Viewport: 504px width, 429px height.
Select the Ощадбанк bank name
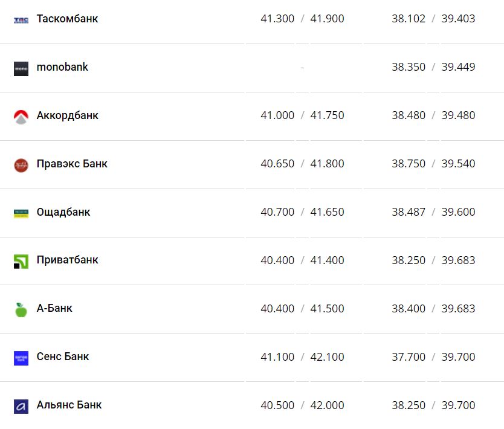click(x=63, y=212)
